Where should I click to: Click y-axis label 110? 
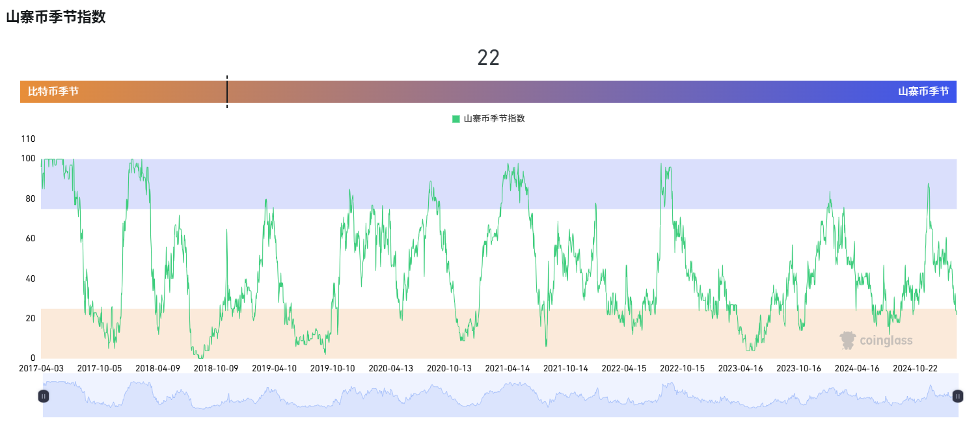pyautogui.click(x=29, y=139)
